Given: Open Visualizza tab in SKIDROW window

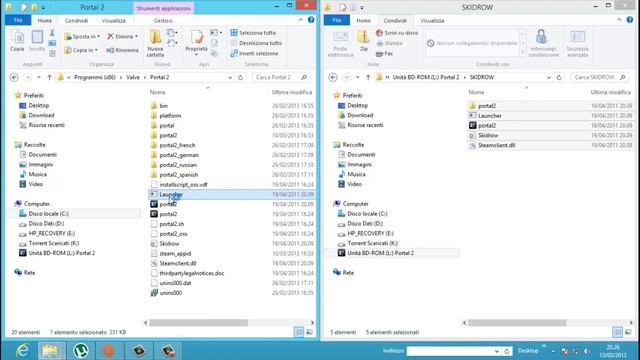Looking at the screenshot, I should pyautogui.click(x=432, y=20).
